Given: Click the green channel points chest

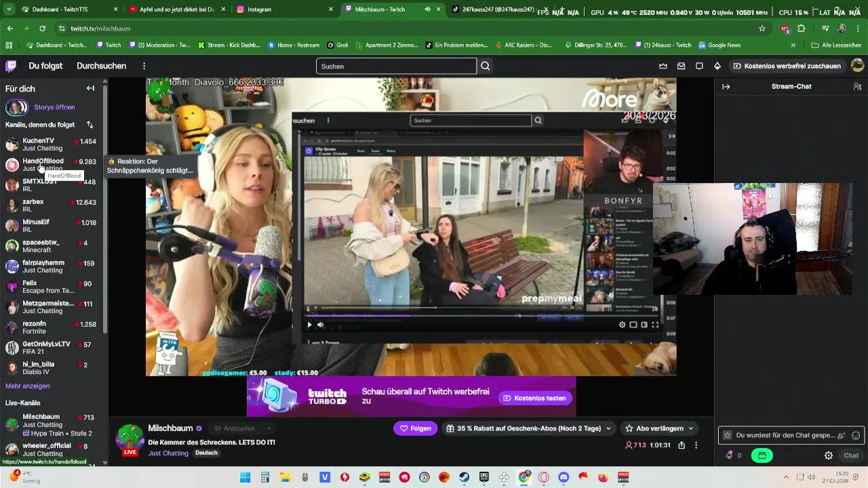Looking at the screenshot, I should [762, 455].
